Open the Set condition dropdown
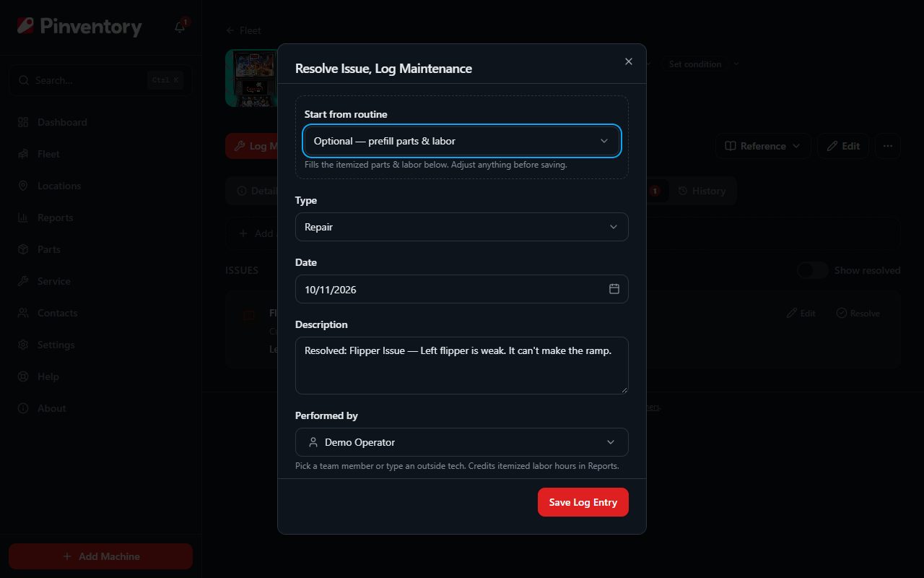Screen dimensions: 924x578 (701, 64)
